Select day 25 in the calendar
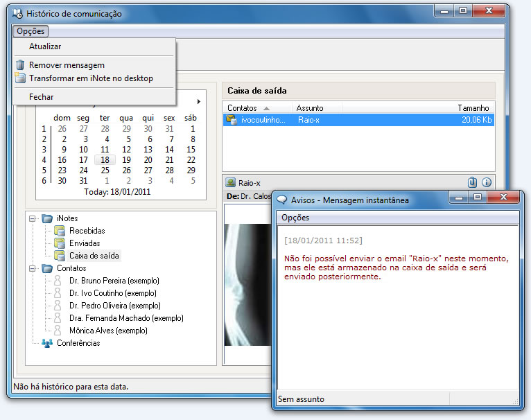The height and width of the screenshot is (420, 531). point(105,170)
